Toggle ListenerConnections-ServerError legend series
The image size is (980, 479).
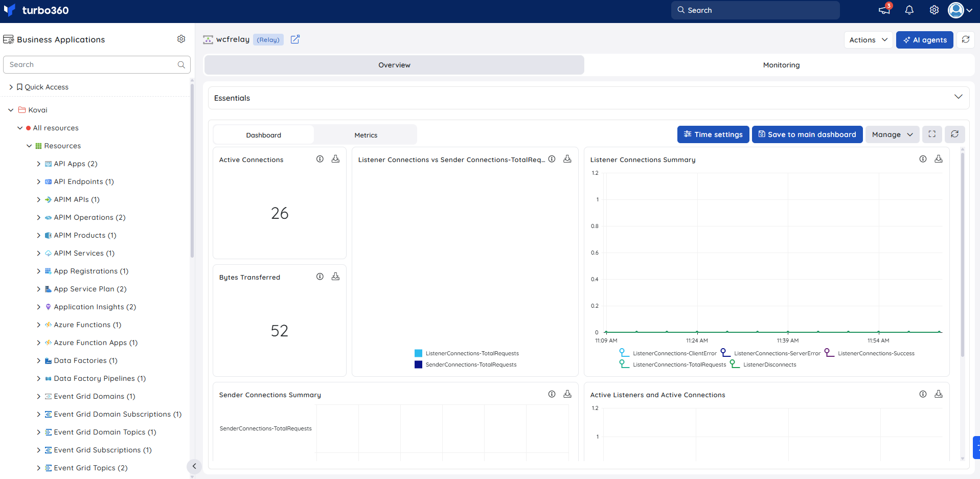[x=770, y=353]
